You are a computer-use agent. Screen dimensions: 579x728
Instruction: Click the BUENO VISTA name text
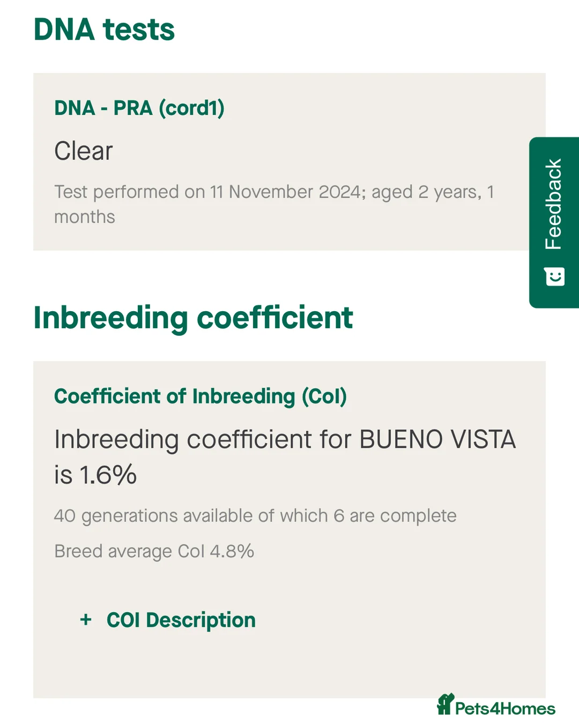pos(437,440)
